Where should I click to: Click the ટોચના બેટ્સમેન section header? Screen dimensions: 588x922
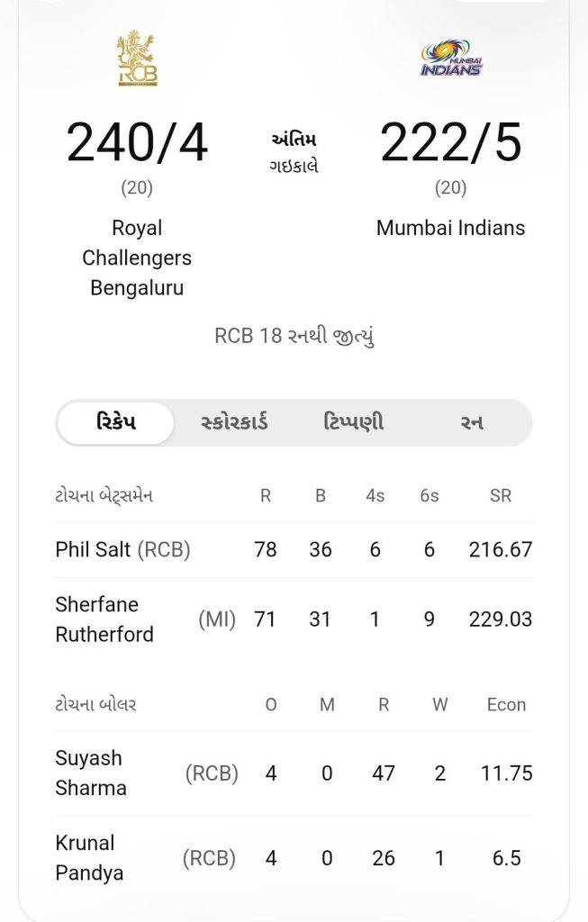tap(104, 496)
